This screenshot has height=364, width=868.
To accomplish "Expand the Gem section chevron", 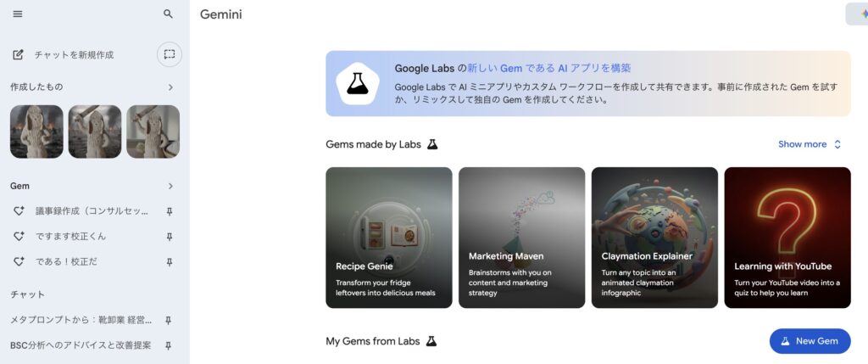I will click(170, 186).
